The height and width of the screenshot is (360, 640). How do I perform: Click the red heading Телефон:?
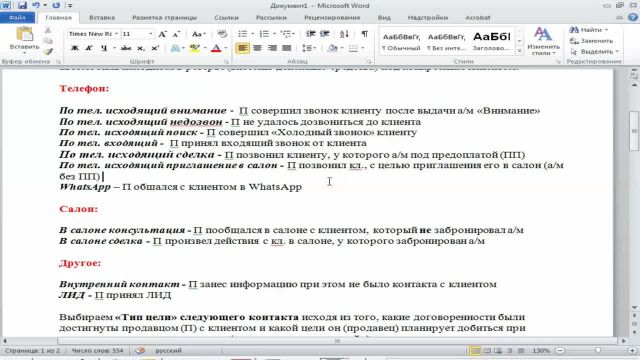point(84,89)
